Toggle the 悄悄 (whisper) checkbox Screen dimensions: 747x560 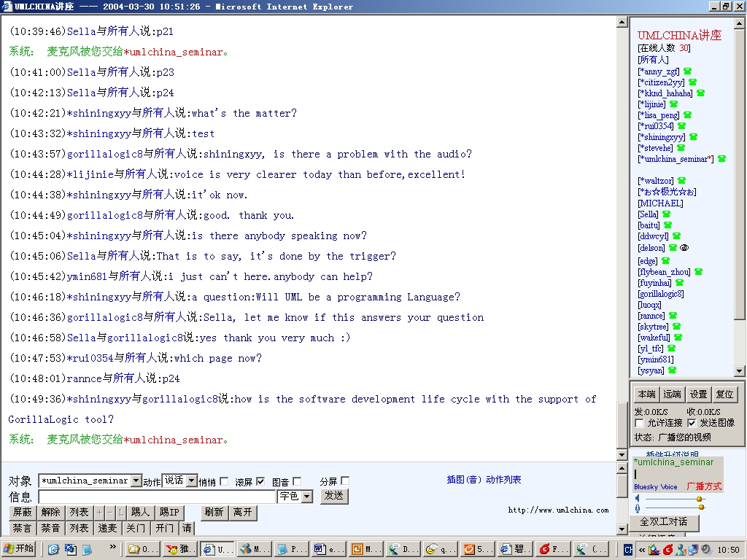coord(224,481)
